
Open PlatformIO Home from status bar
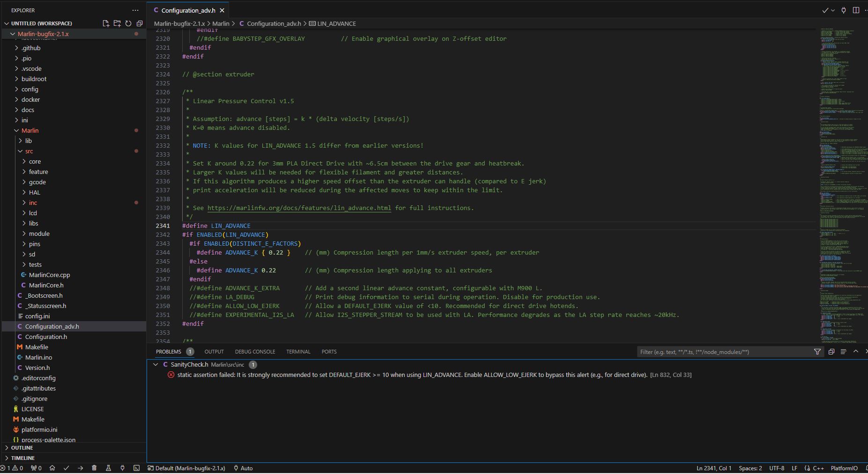tap(52, 468)
